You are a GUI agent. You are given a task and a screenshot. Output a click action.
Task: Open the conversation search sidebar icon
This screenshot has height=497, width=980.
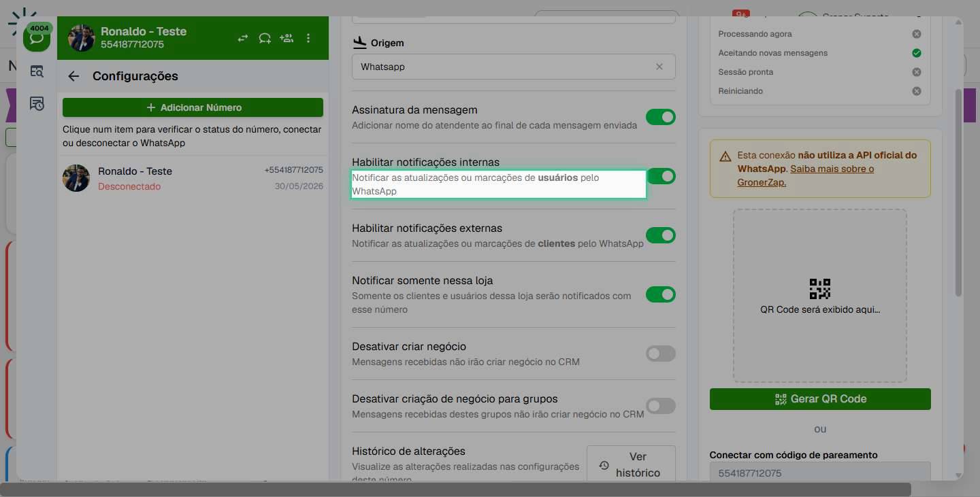[37, 71]
